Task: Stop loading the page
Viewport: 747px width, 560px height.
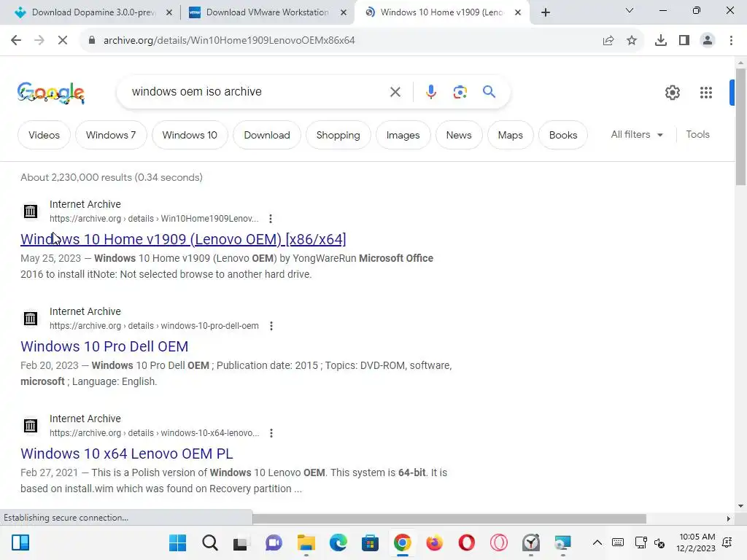Action: pos(63,41)
